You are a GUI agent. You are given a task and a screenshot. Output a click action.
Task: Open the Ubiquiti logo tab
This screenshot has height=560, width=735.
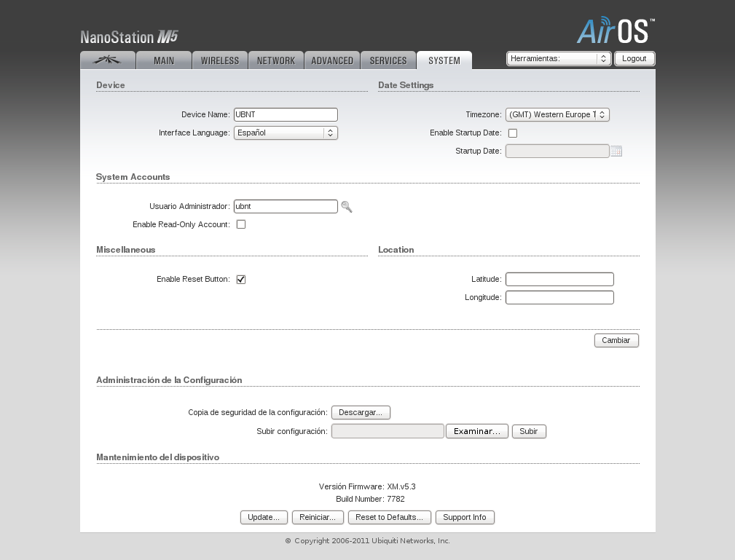108,60
